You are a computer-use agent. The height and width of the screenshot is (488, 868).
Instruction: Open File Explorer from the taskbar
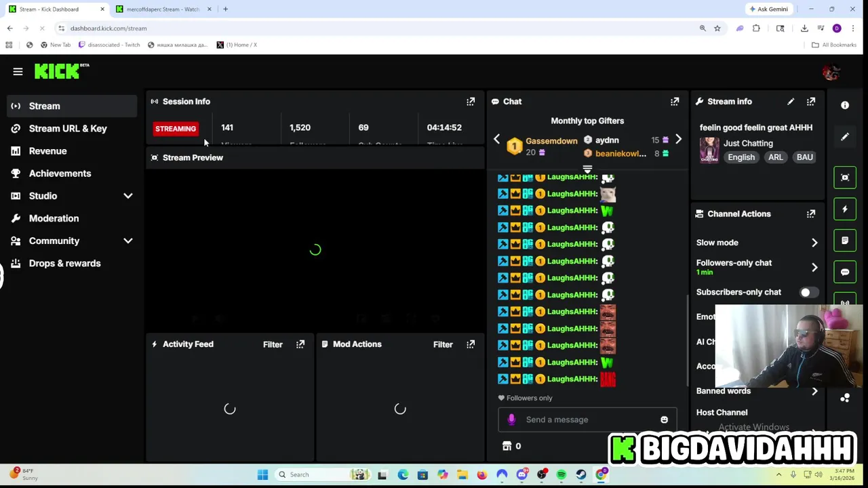(x=462, y=474)
